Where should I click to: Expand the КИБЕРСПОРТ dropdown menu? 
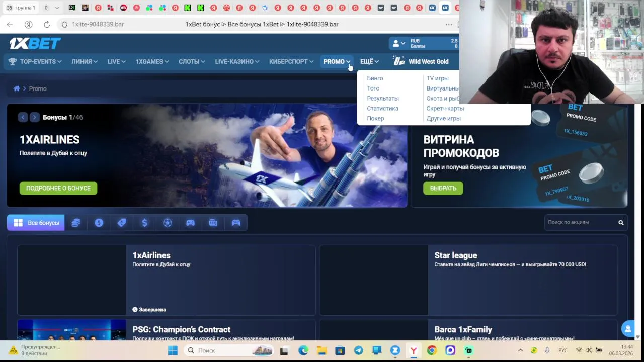(x=291, y=61)
